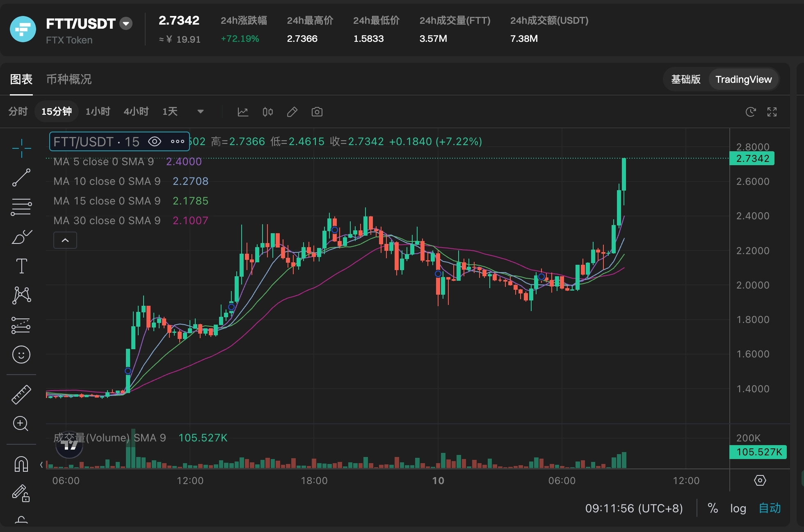Take a chart snapshot with camera icon
Viewport: 804px width, 532px height.
pos(317,112)
